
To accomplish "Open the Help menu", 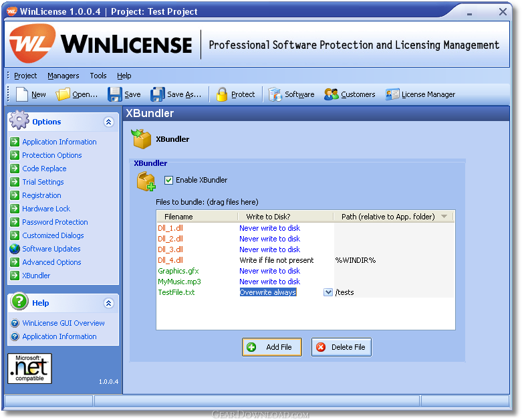I will click(x=124, y=76).
